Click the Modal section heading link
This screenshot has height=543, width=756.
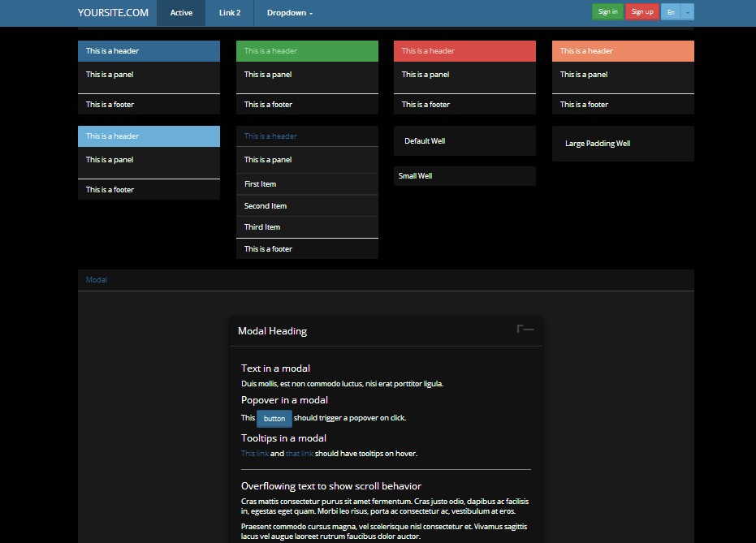(x=97, y=280)
